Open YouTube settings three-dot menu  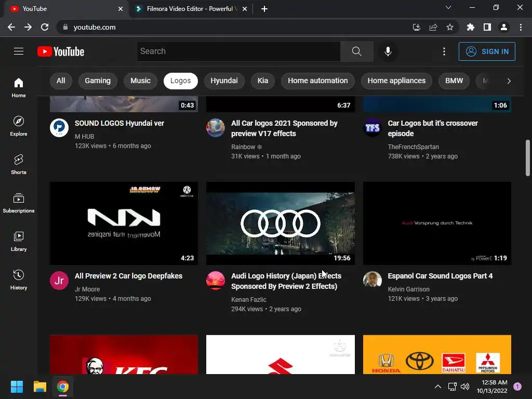[x=444, y=51]
